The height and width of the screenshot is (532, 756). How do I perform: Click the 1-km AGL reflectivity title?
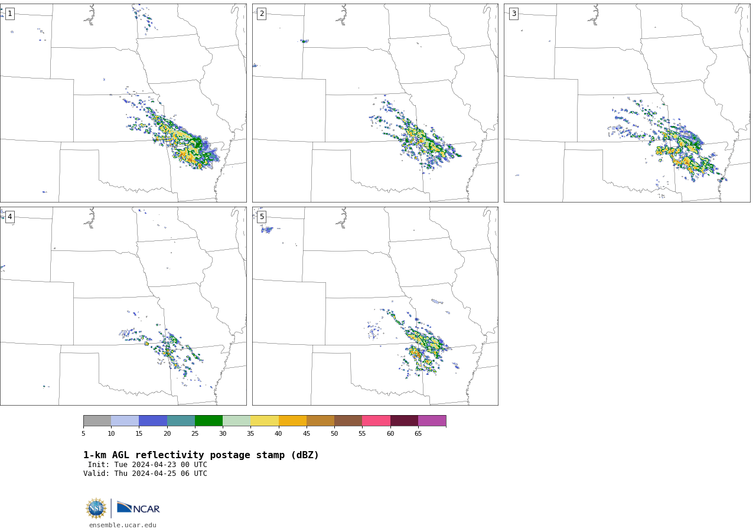[201, 455]
